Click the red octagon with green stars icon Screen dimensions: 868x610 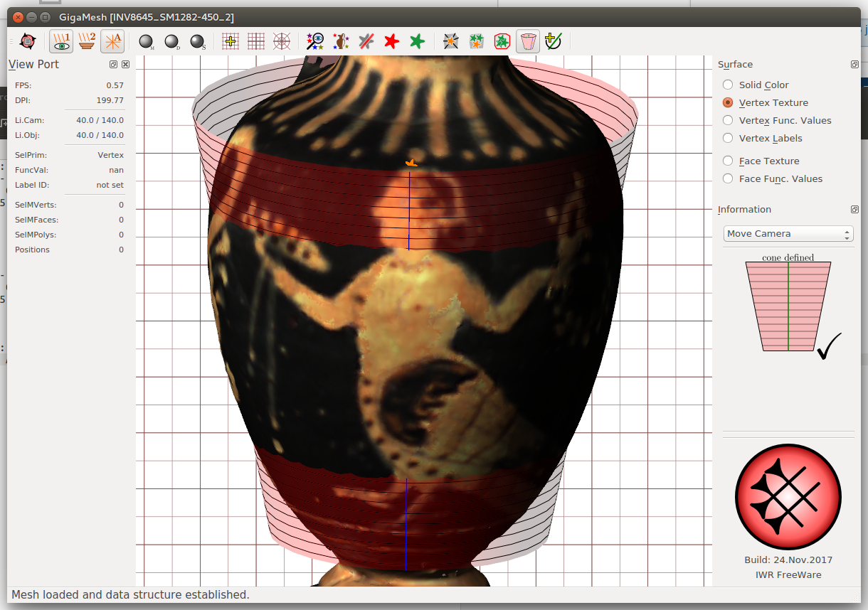click(x=502, y=42)
